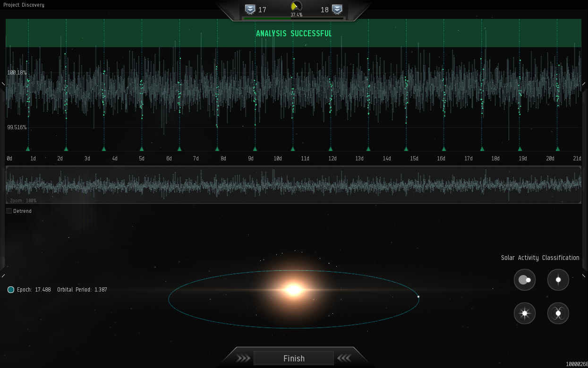Select the Analysis Successful banner

[293, 33]
